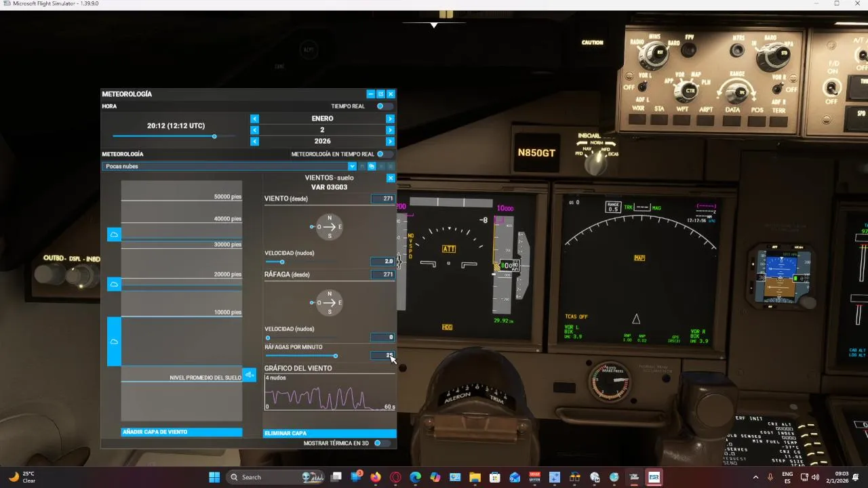The height and width of the screenshot is (488, 868).
Task: Click the microphone icon in system tray
Action: tap(770, 477)
